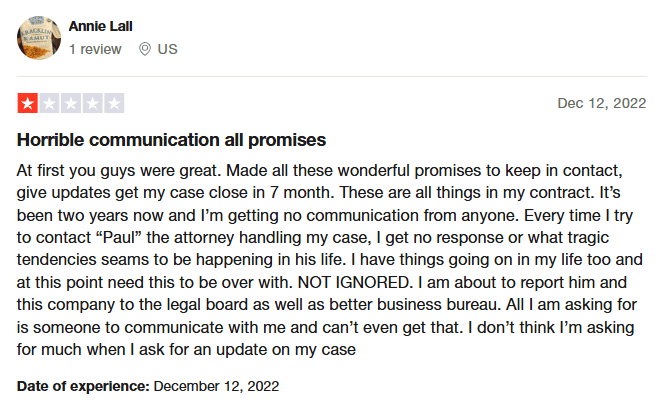Screen dimensions: 664x403
Task: Click the "Dec 12, 2022" review date
Action: tap(602, 103)
